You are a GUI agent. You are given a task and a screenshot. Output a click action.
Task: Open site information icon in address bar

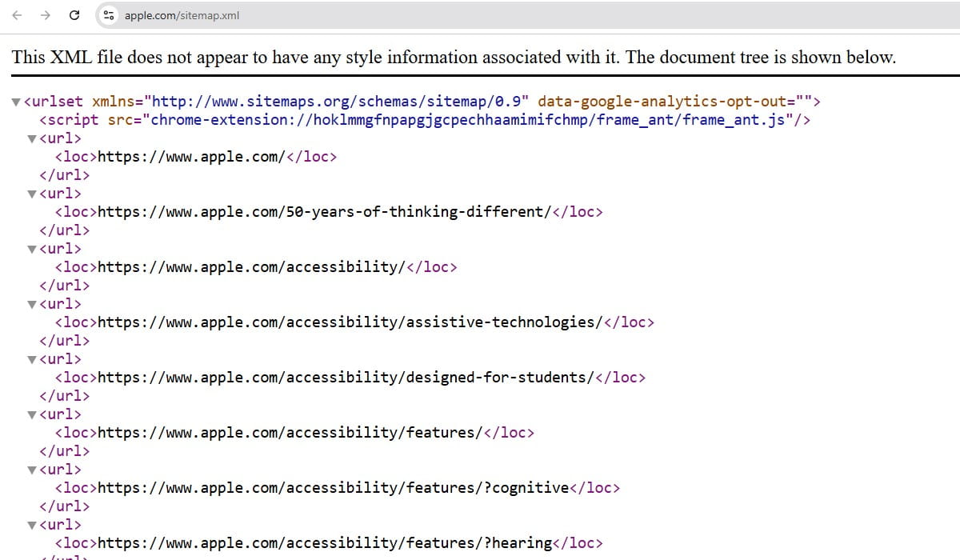click(109, 14)
